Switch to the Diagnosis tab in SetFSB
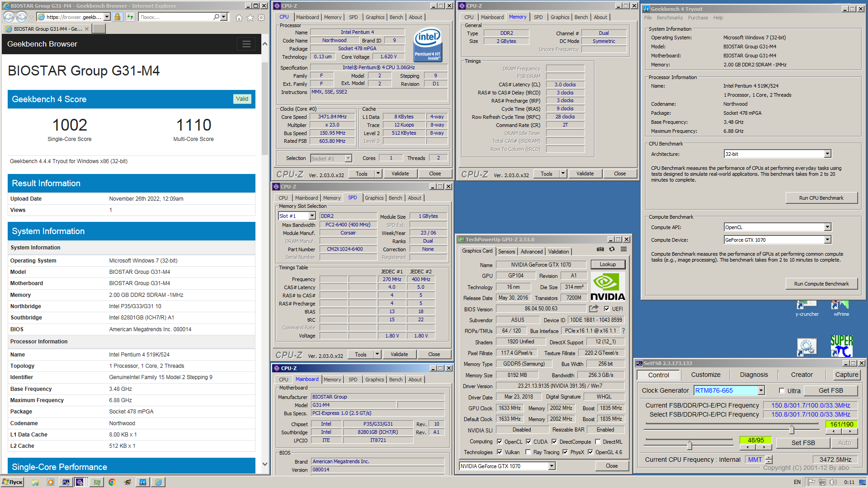 754,375
